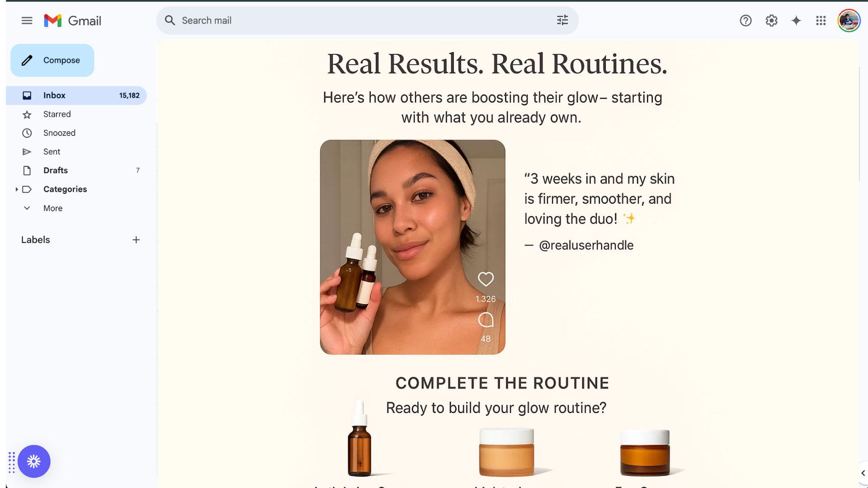Click the comment bubble on the photo
The height and width of the screenshot is (488, 868).
click(486, 320)
